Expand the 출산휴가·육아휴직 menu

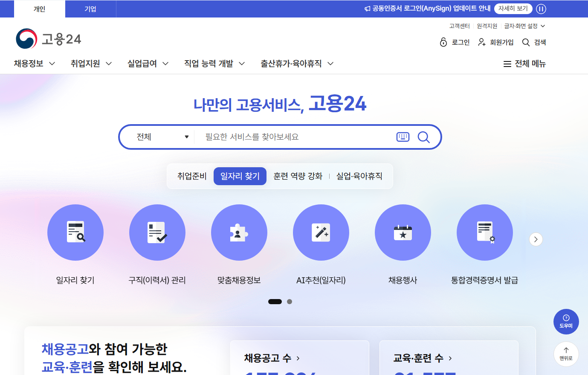[x=297, y=64]
